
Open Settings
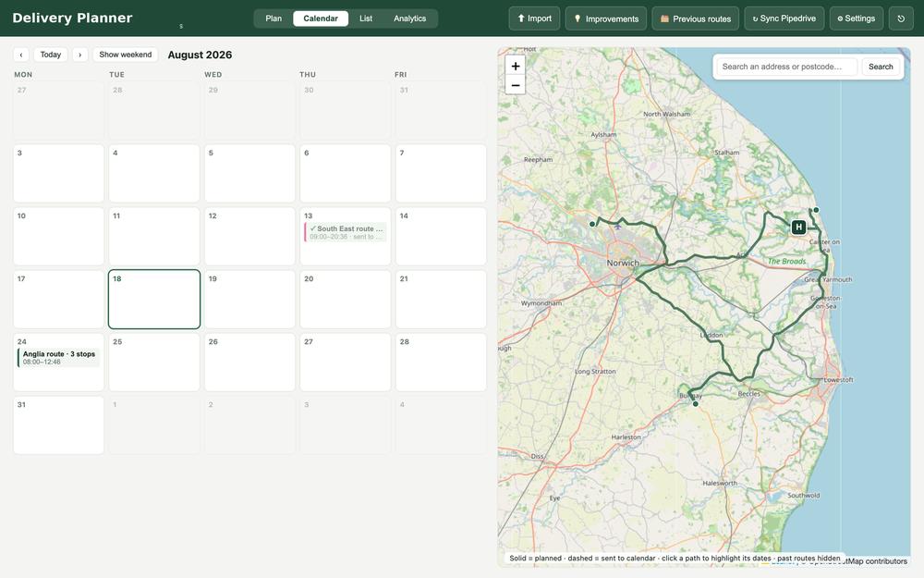pyautogui.click(x=857, y=18)
